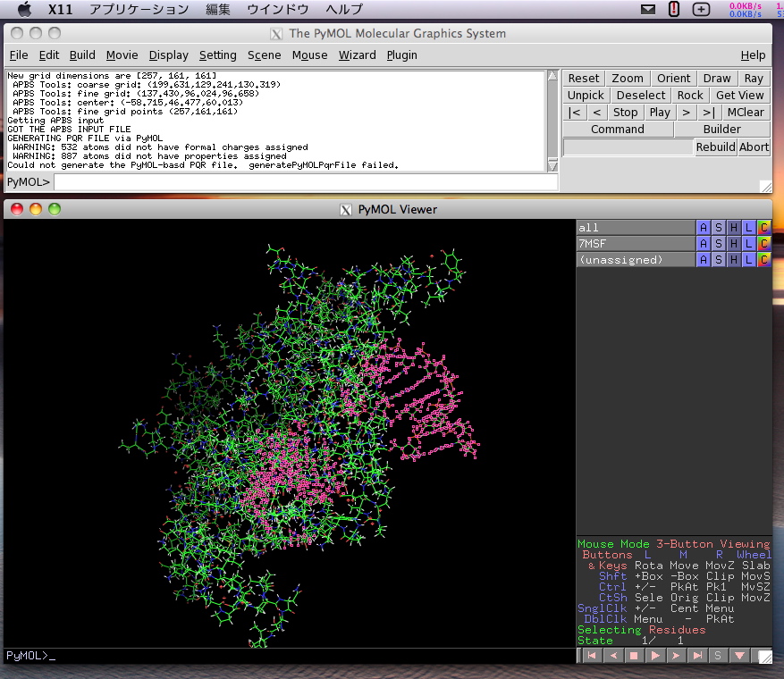Click the square stop icon in viewer
This screenshot has height=679, width=784.
634,656
